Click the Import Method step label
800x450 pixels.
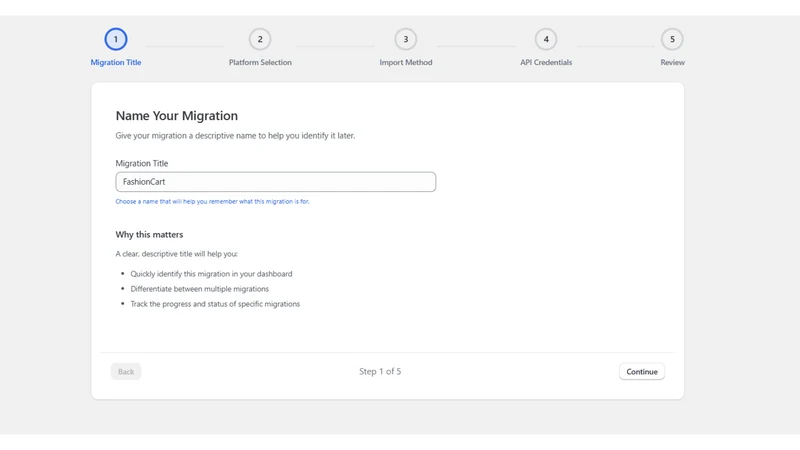click(406, 62)
